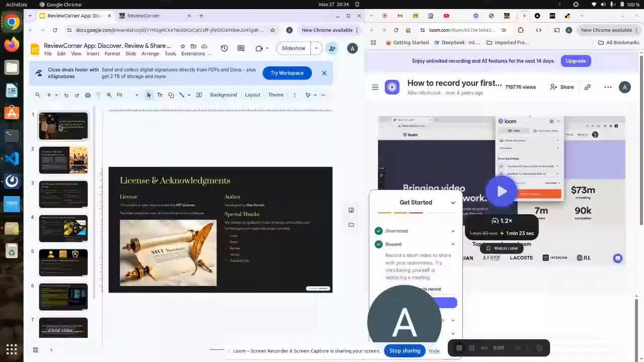Open Loom three-dots more options
Viewport: 644px width, 362px height.
click(608, 87)
